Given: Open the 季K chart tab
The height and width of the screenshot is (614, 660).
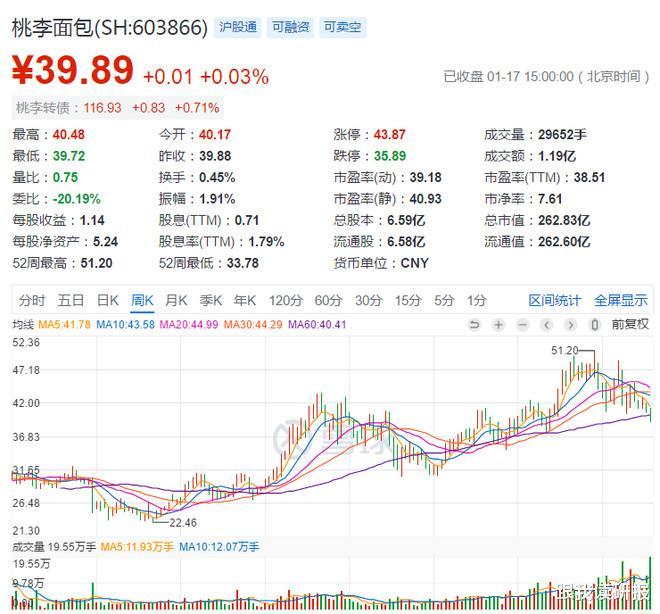Looking at the screenshot, I should [210, 300].
